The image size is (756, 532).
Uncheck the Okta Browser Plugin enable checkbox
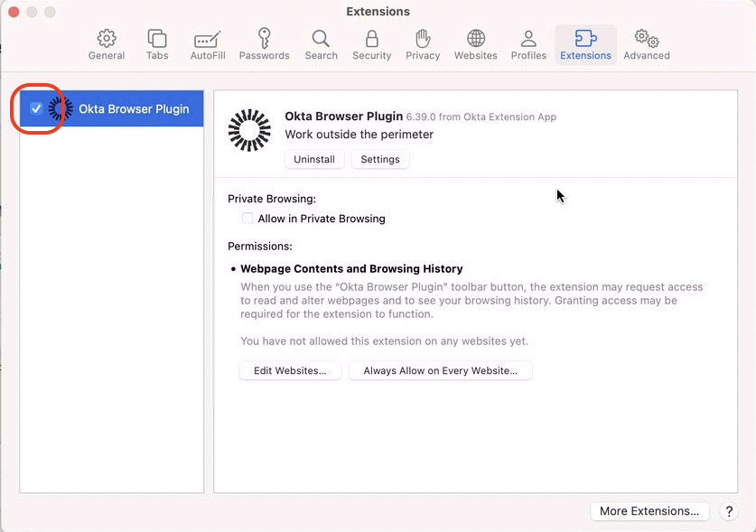[x=36, y=108]
